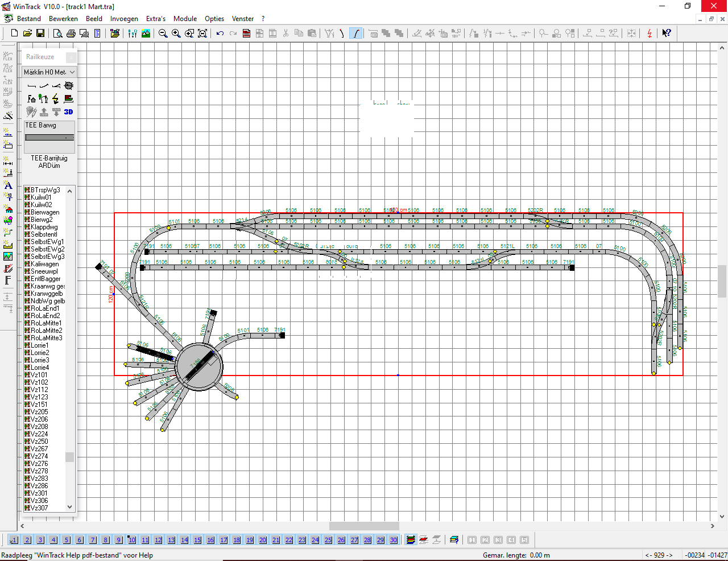The image size is (728, 561).
Task: Click the TEE Barwg preview thumbnail
Action: (x=49, y=137)
